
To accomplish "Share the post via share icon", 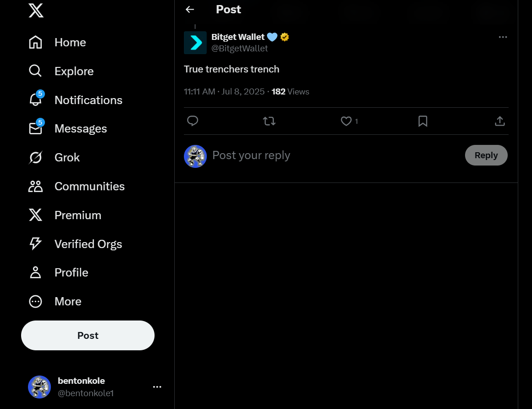I will pos(500,121).
